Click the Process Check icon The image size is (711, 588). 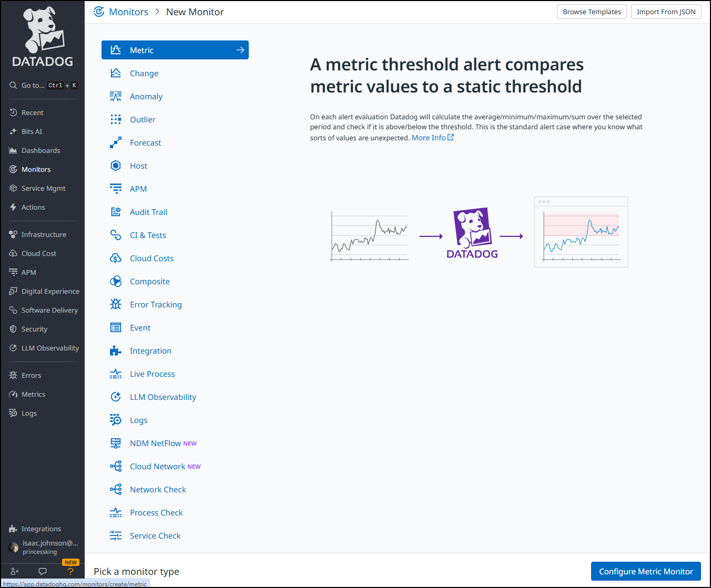coord(116,512)
